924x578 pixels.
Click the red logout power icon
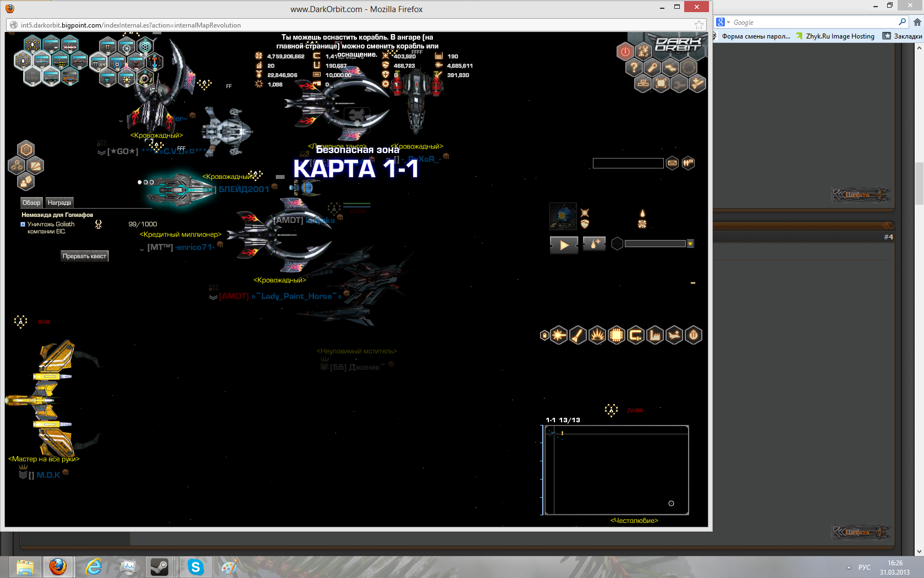tap(625, 52)
